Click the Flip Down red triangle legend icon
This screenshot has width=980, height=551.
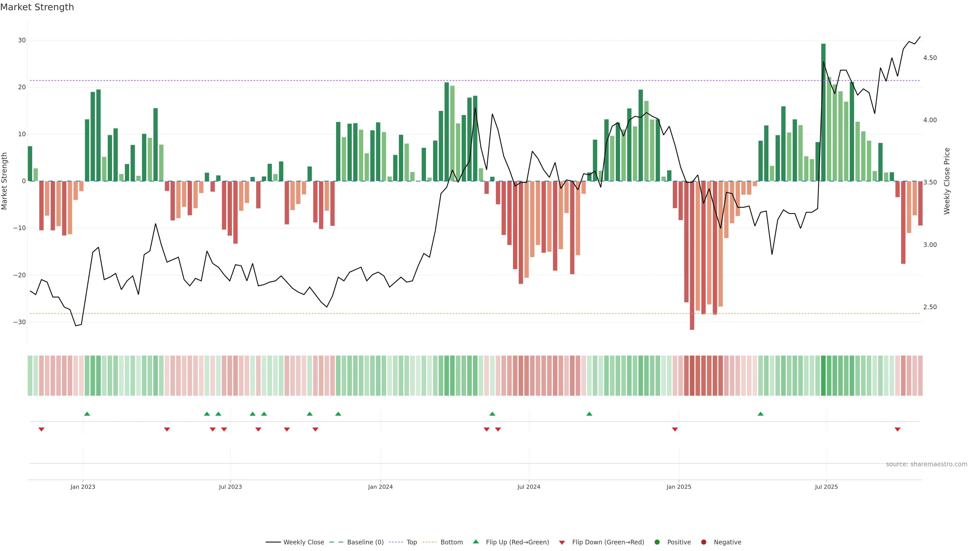562,542
